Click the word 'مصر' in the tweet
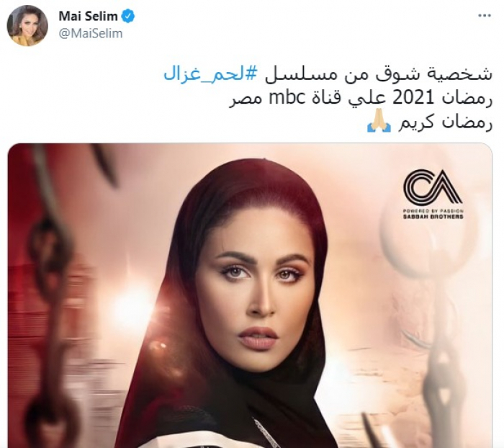 click(246, 100)
